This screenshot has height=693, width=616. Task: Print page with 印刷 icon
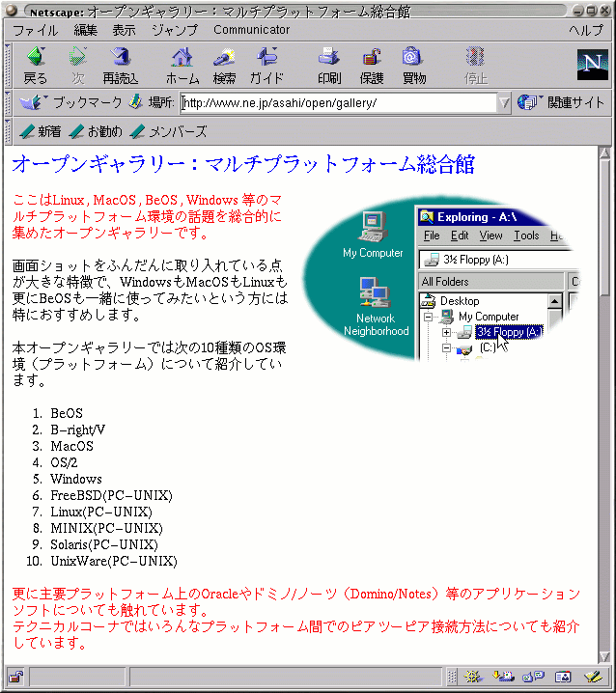click(x=329, y=66)
